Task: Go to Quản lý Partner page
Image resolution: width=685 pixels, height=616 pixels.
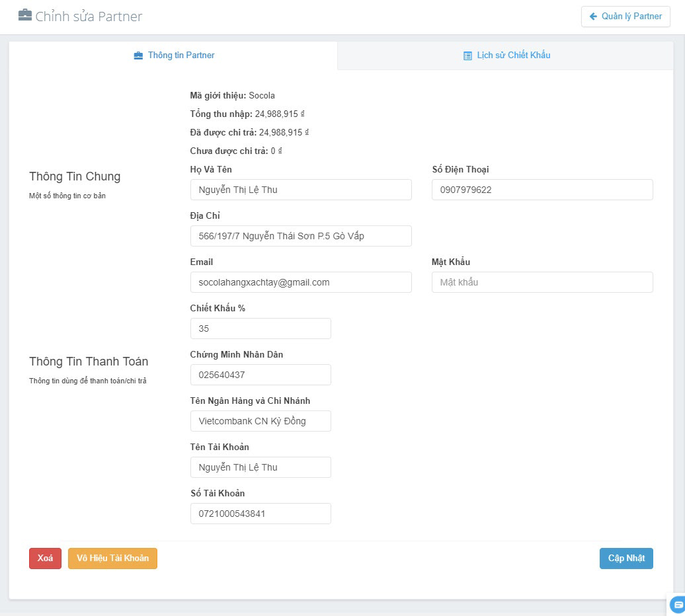Action: tap(625, 17)
